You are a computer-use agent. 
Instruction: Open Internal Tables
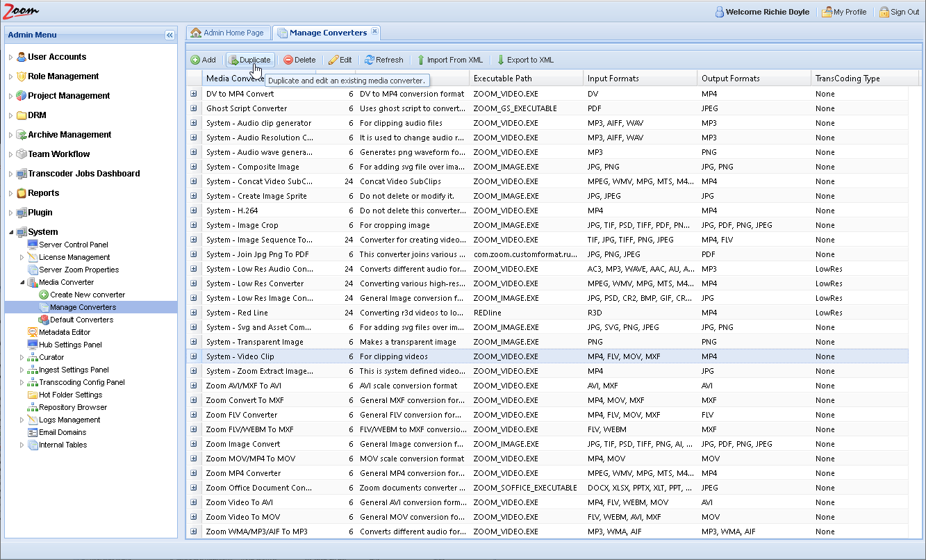(x=63, y=445)
